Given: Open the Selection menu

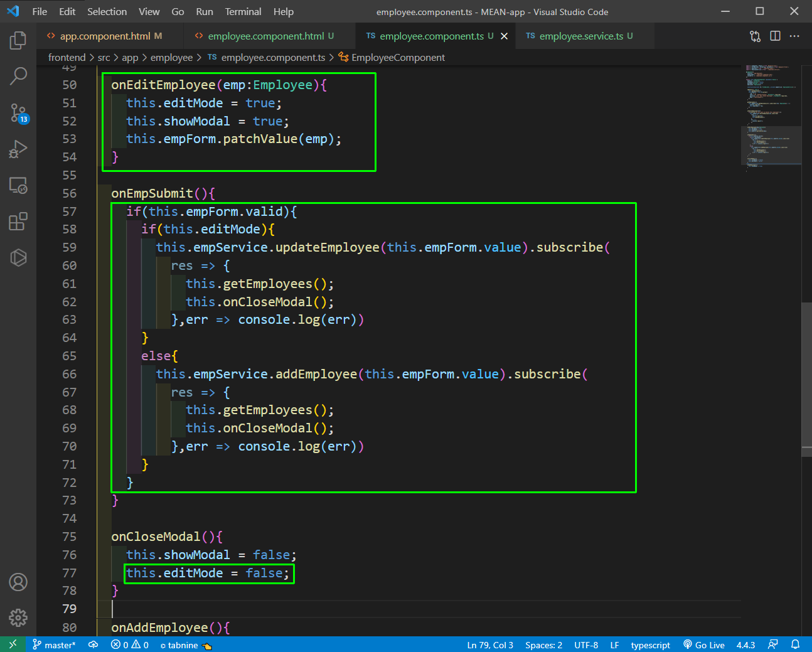Looking at the screenshot, I should point(107,11).
